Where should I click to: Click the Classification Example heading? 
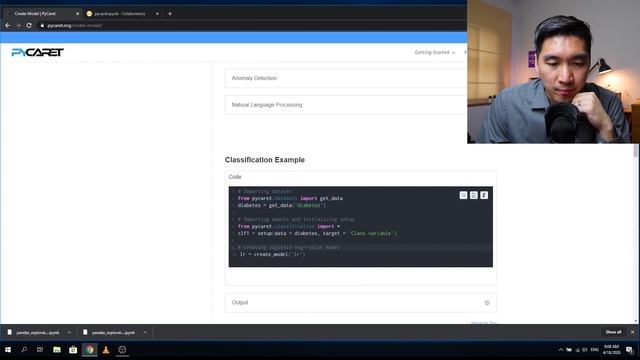[x=264, y=160]
